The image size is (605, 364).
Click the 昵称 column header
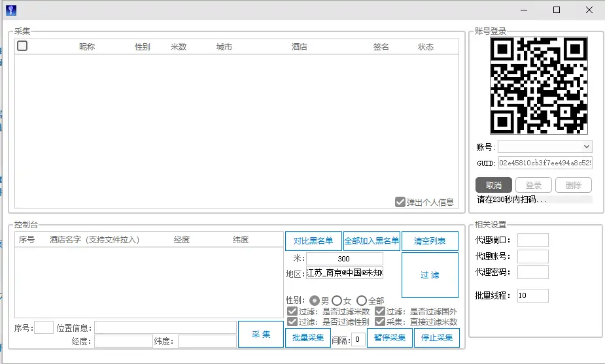click(87, 46)
